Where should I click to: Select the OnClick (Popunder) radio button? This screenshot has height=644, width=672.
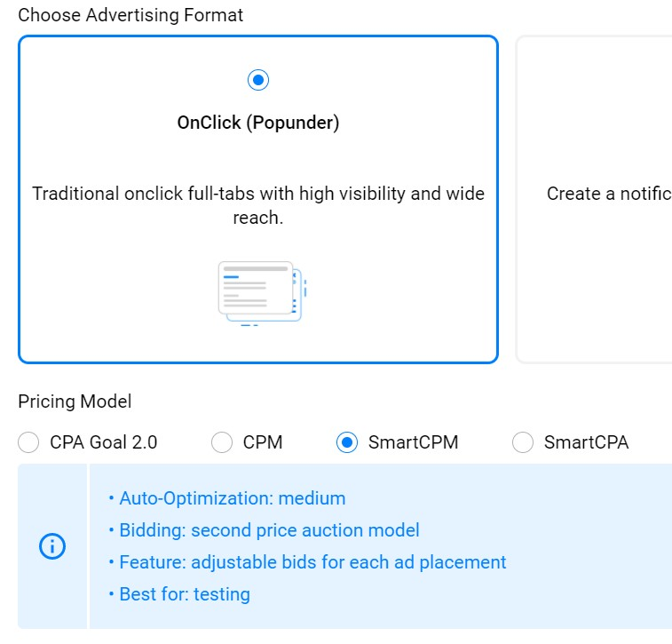(x=257, y=81)
